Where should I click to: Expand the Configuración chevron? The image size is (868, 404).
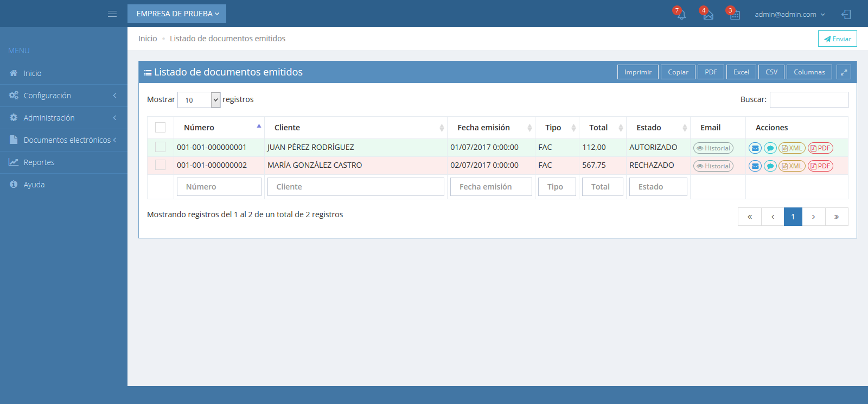coord(114,96)
